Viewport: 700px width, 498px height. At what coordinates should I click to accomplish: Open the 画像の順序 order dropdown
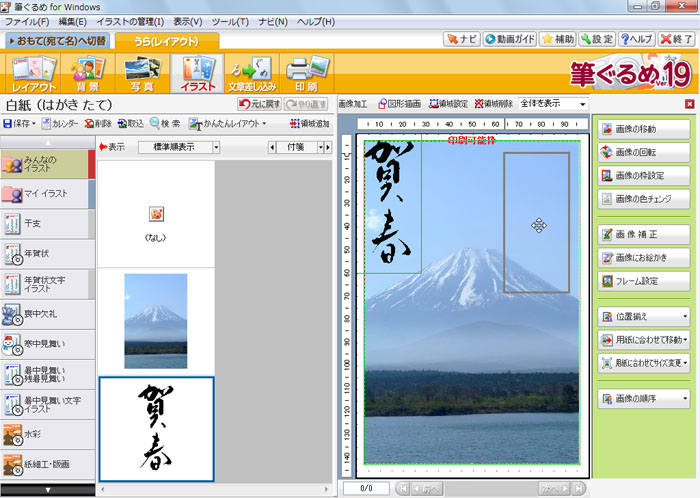click(643, 399)
